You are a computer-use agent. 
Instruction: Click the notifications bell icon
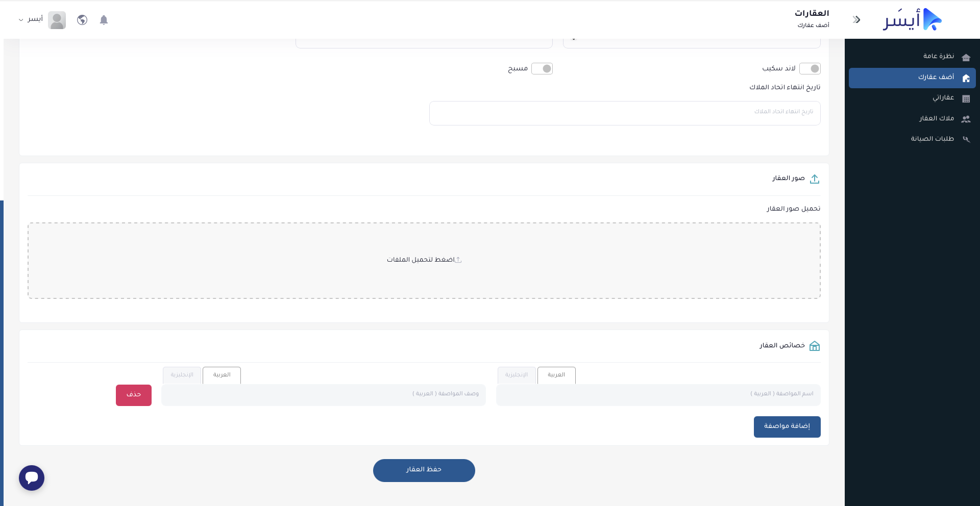coord(104,20)
